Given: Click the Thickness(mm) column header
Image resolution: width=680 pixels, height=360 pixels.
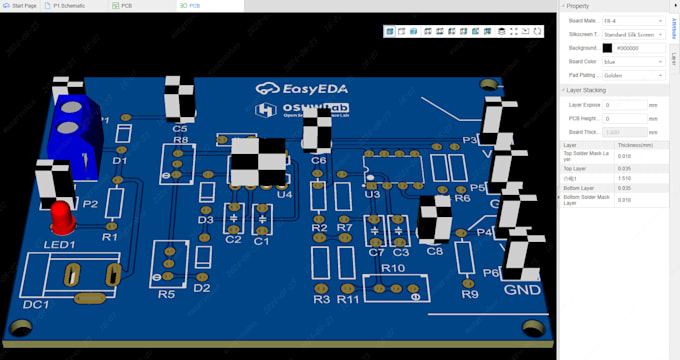Looking at the screenshot, I should (x=635, y=145).
